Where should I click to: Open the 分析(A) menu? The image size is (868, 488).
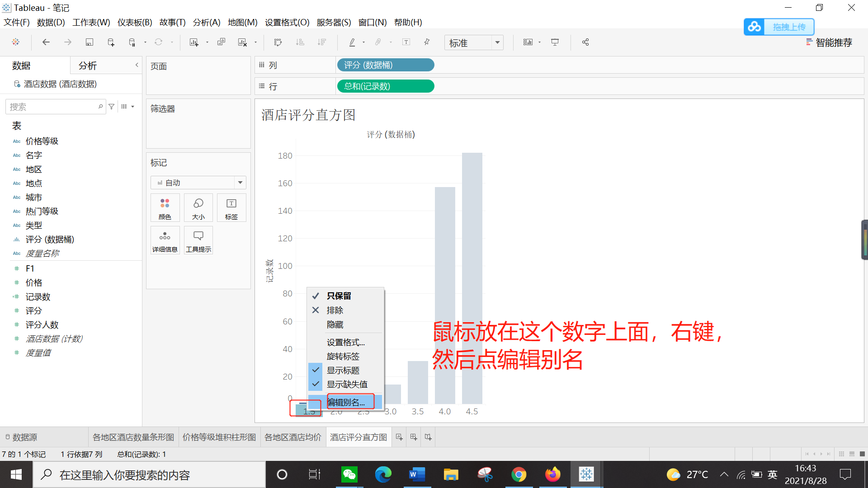point(206,22)
